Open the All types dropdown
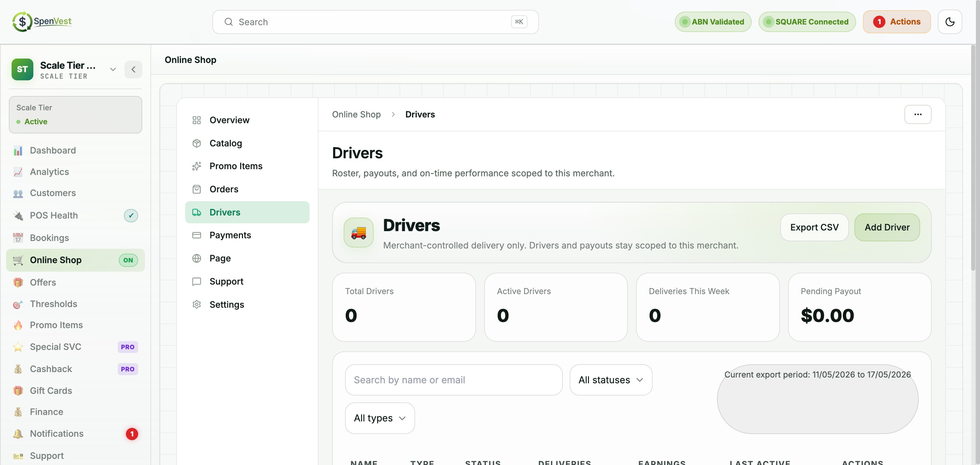The height and width of the screenshot is (465, 980). 380,418
